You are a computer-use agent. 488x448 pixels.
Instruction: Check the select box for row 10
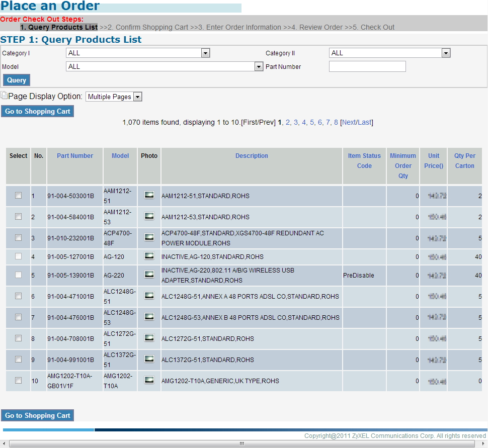click(x=19, y=381)
